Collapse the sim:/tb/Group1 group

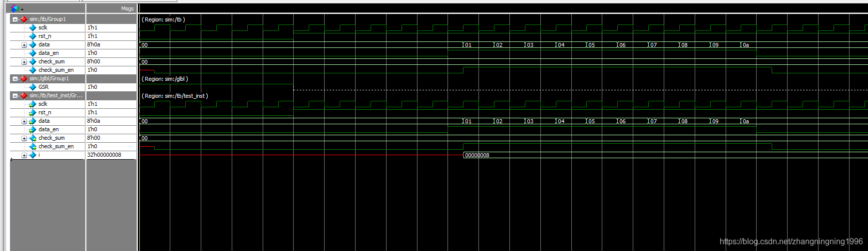(15, 19)
